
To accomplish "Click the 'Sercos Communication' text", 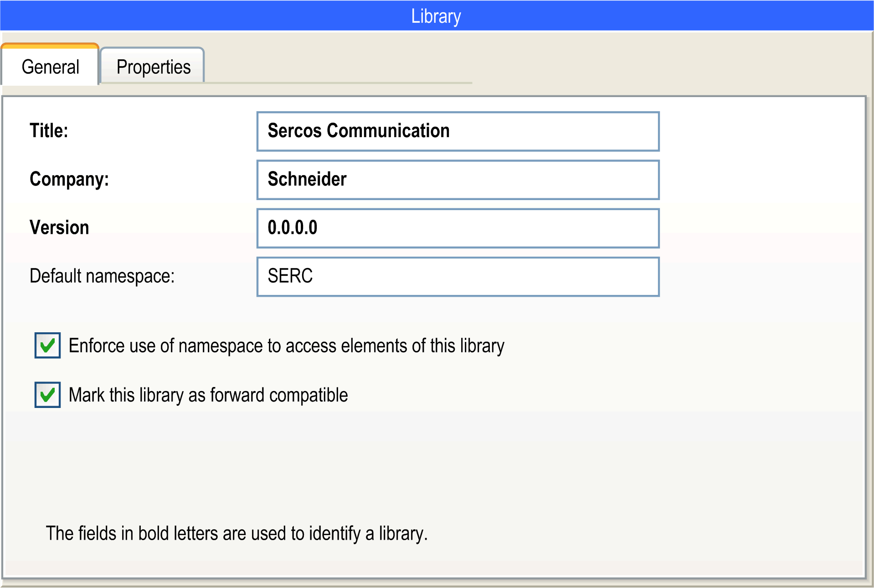I will 358,131.
